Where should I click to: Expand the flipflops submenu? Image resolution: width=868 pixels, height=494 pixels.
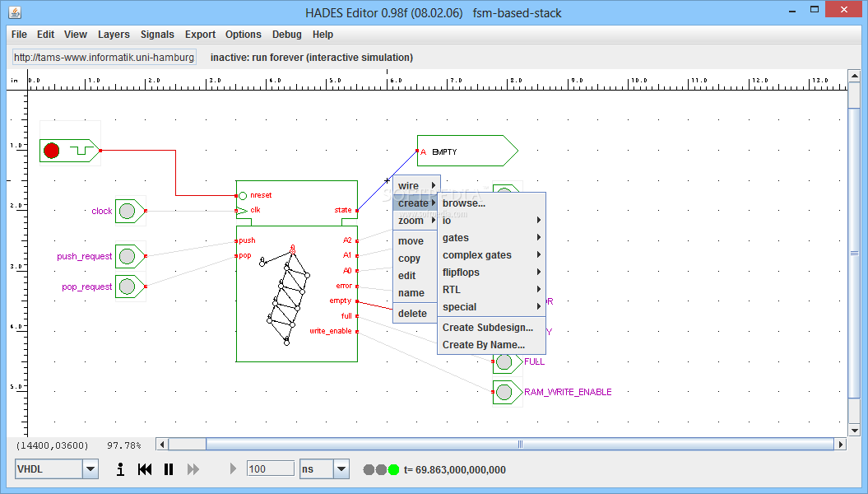point(491,272)
